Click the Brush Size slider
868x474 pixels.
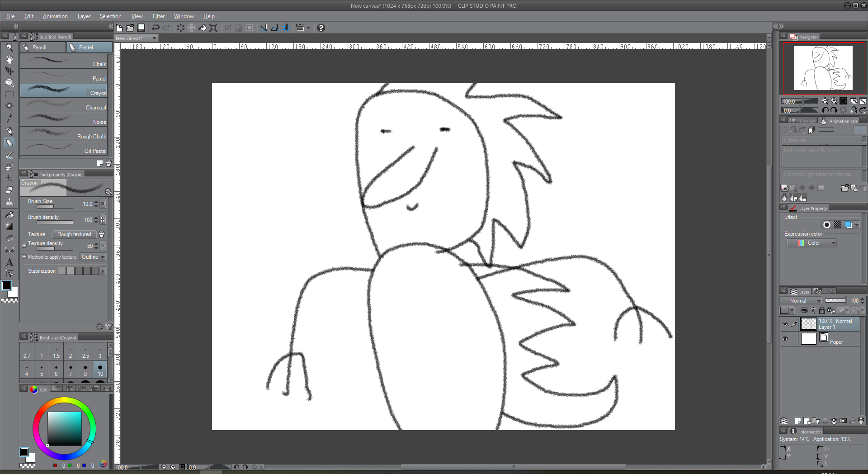pyautogui.click(x=55, y=207)
